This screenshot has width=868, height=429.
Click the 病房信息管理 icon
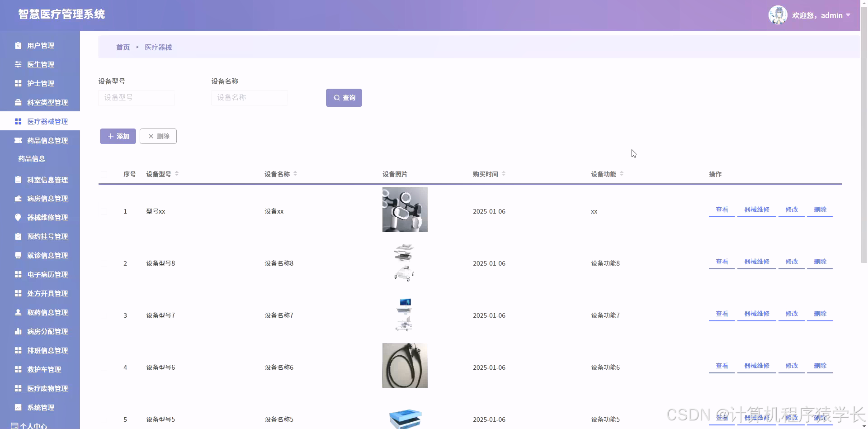[x=18, y=198]
